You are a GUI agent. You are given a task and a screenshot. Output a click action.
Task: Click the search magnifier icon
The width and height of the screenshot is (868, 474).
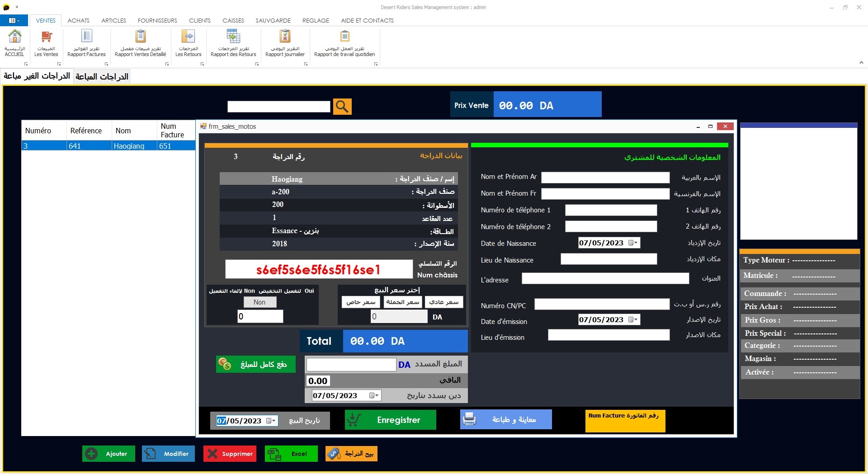(x=342, y=107)
